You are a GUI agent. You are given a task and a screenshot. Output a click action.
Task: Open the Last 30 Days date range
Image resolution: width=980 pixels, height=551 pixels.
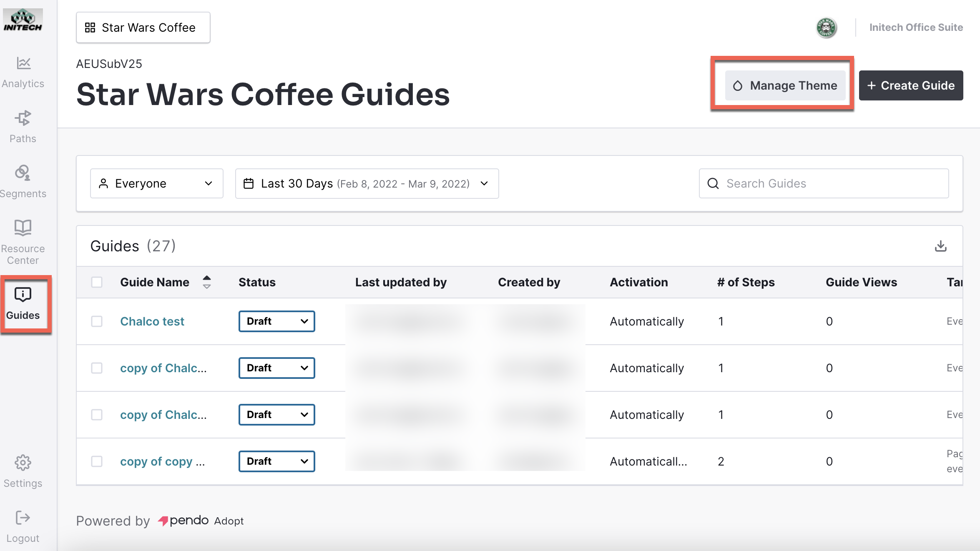367,183
